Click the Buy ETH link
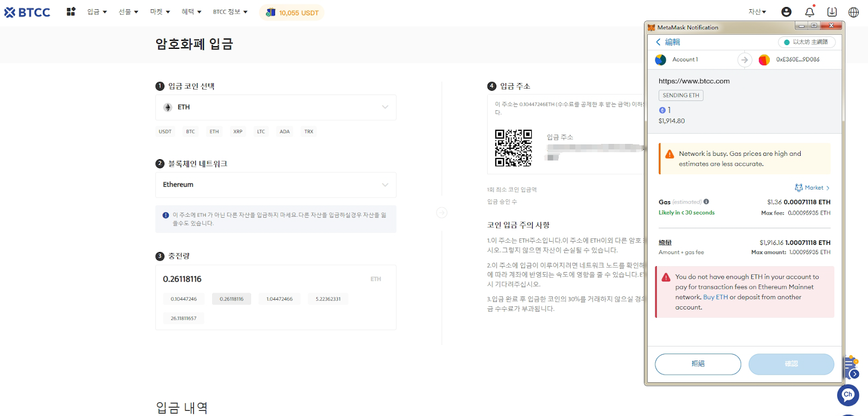Viewport: 868px width, 416px height. coord(716,297)
